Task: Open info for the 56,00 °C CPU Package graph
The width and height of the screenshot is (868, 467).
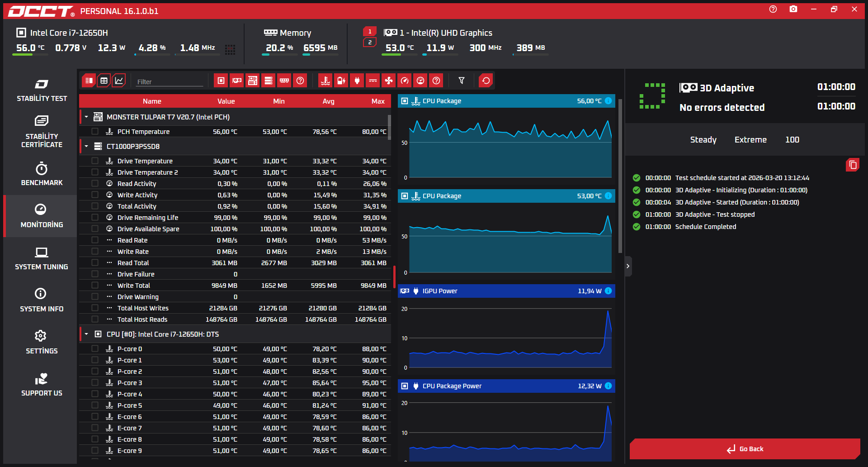Action: pos(609,101)
